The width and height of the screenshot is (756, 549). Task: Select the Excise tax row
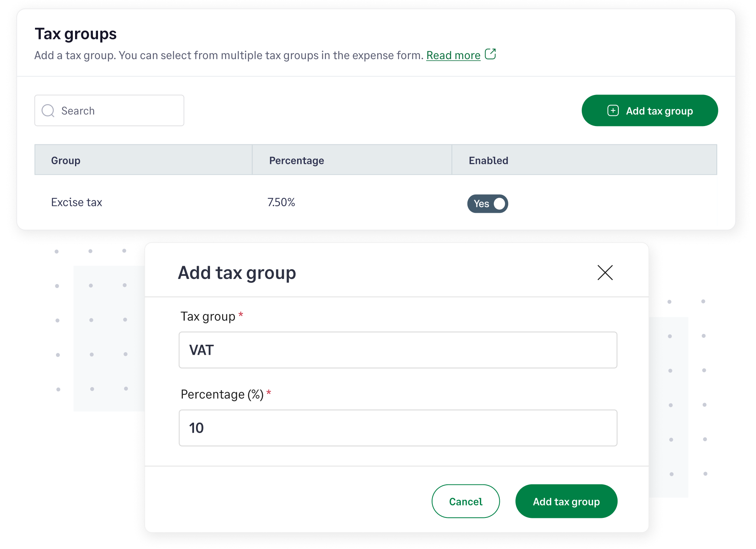[76, 202]
